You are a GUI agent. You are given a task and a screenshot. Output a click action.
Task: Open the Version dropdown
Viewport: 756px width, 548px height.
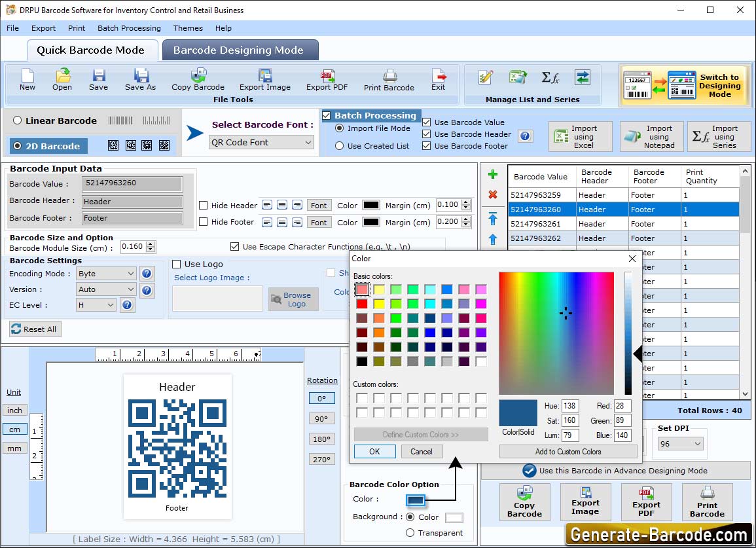[107, 289]
